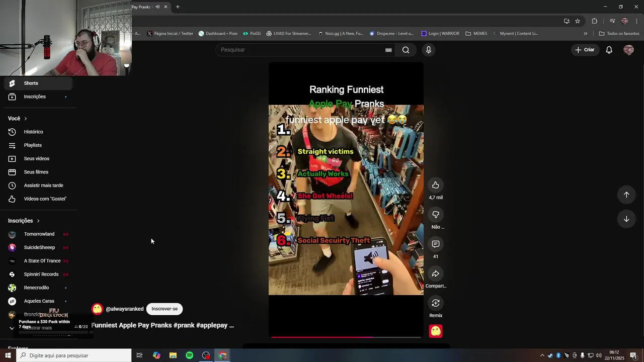Viewport: 644px width, 362px height.
Task: Open Chrome three-dot menu
Action: click(636, 21)
